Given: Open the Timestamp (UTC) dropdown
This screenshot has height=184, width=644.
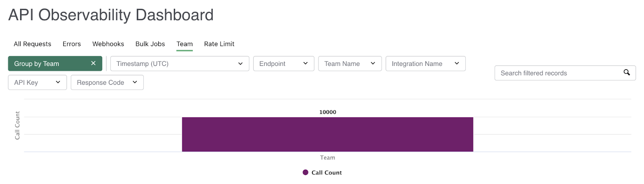Looking at the screenshot, I should (x=180, y=63).
